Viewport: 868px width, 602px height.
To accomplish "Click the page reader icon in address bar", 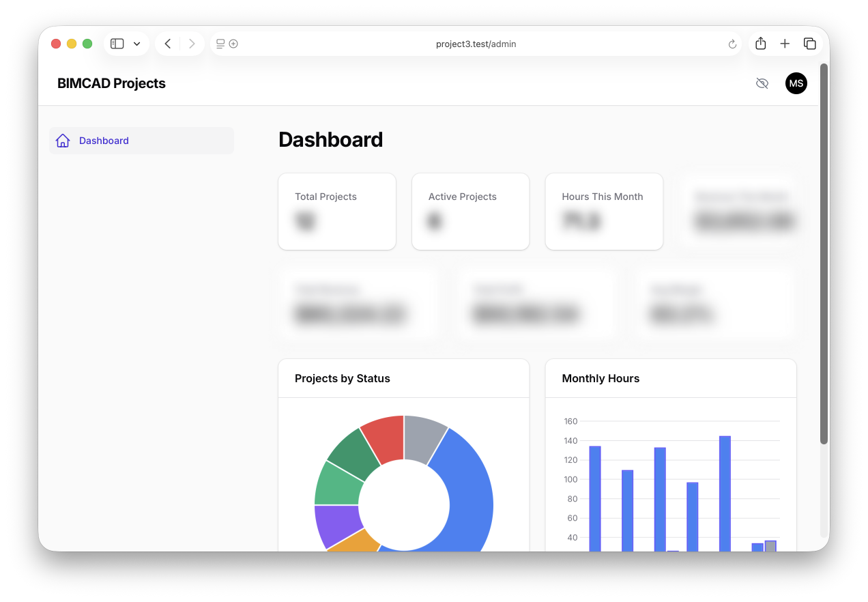I will 220,44.
